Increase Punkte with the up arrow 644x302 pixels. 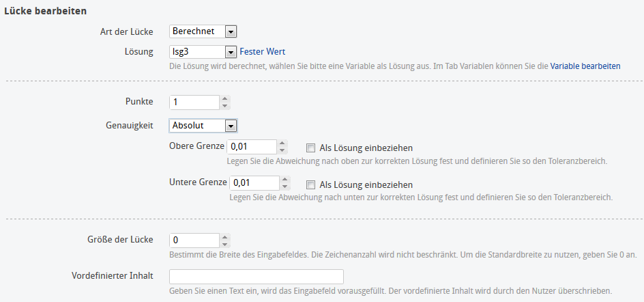225,98
